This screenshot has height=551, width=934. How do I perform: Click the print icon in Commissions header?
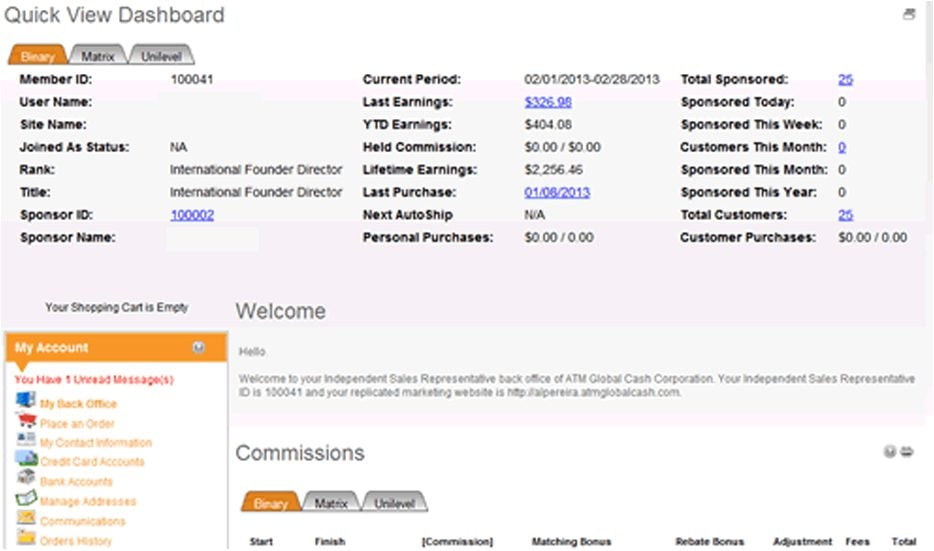point(907,452)
